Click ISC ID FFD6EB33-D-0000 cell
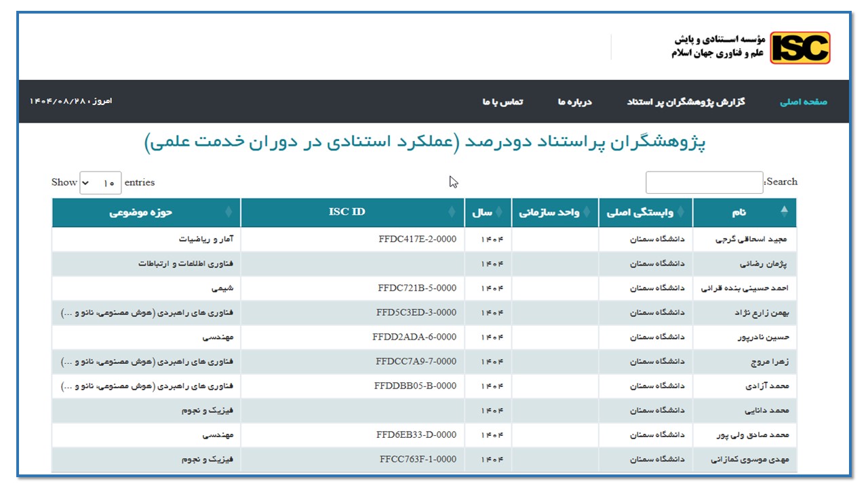868x488 pixels. [416, 434]
